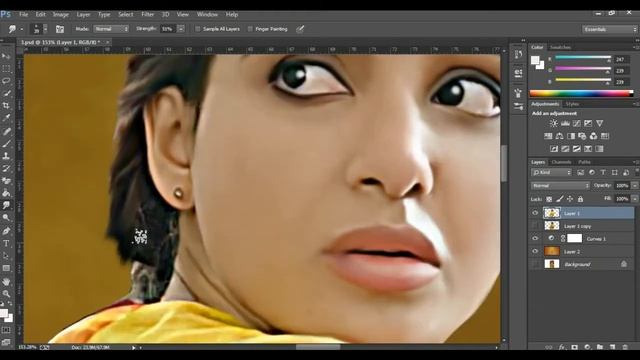Image resolution: width=640 pixels, height=360 pixels.
Task: Select the Eyedropper tool
Action: coord(6,118)
